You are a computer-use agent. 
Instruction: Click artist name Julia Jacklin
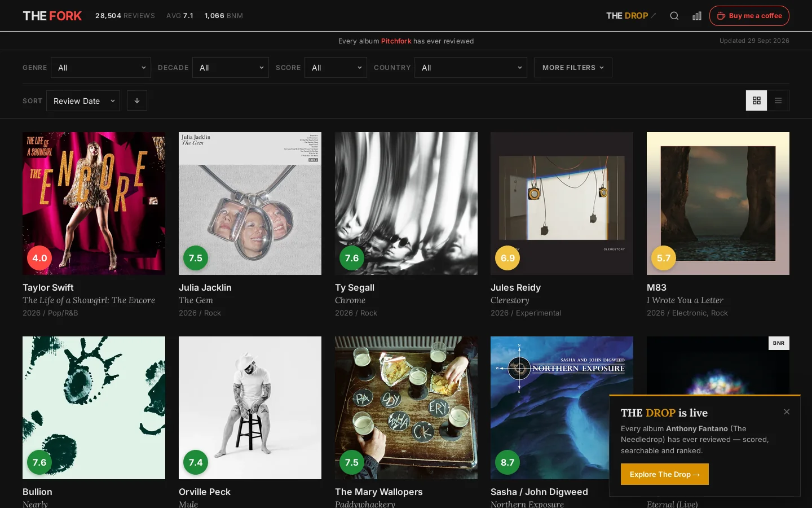[x=205, y=287]
